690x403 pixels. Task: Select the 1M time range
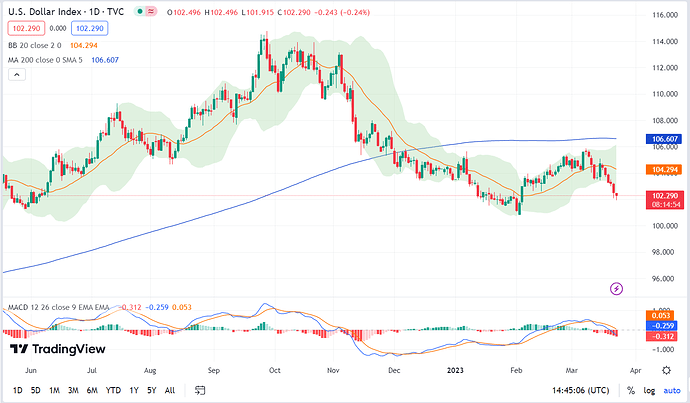(x=54, y=390)
